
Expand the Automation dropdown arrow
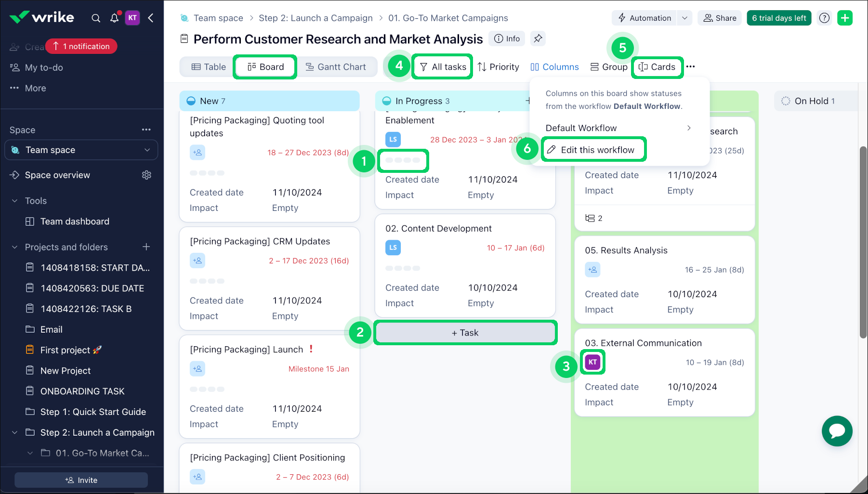684,18
